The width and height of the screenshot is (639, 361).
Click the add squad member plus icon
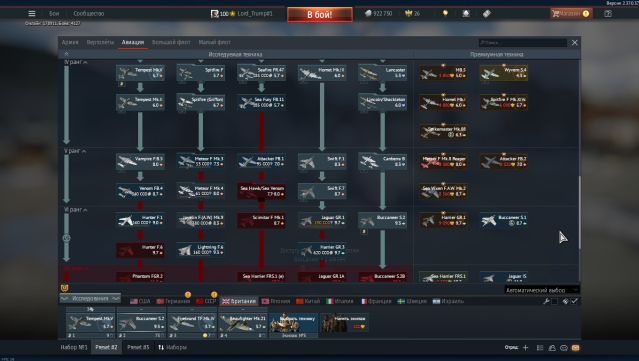[x=525, y=348]
